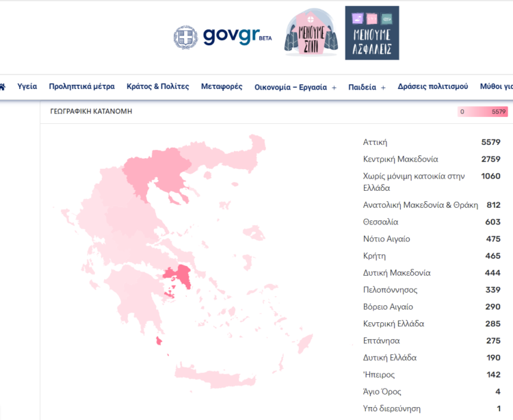Open the Προληπτικά μέτρα menu item
513x420 pixels.
point(82,86)
